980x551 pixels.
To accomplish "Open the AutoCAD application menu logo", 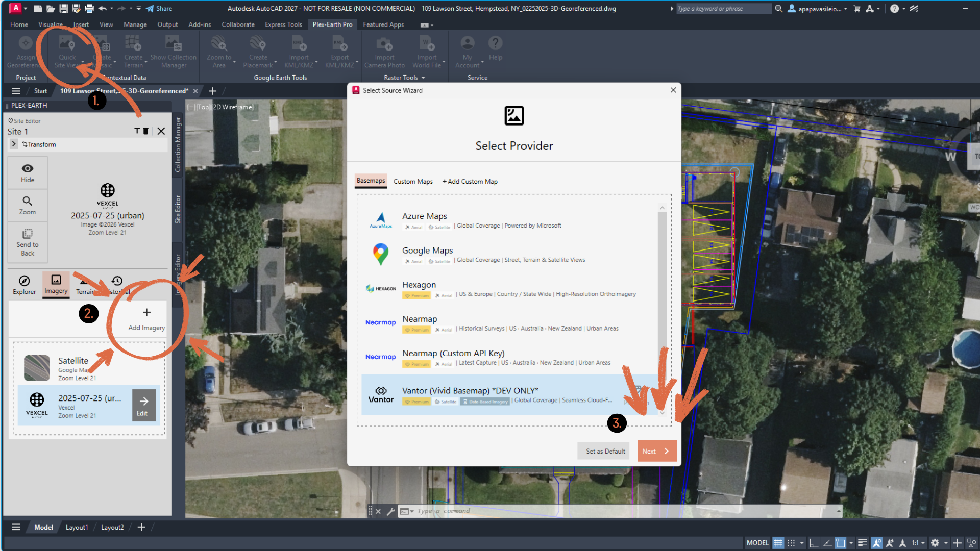I will click(x=15, y=8).
